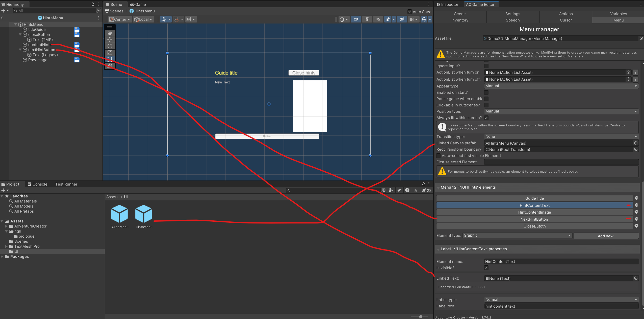Select the Scale tool

(x=110, y=53)
